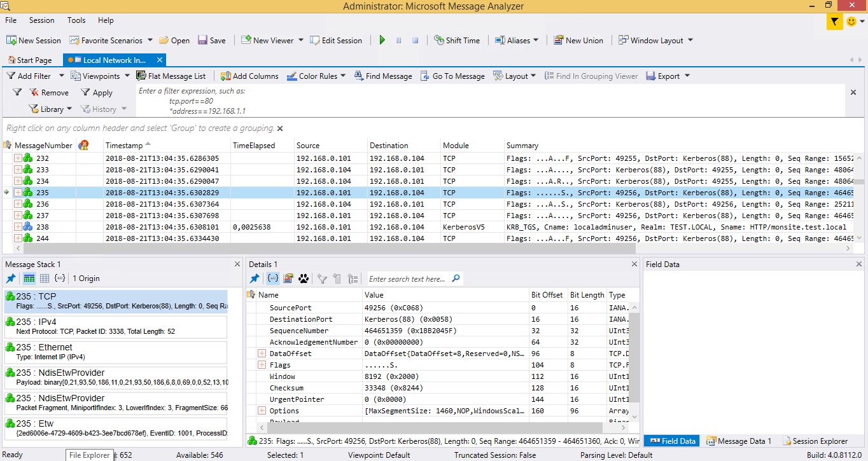868x461 pixels.
Task: Click the Details search text box
Action: pos(409,279)
